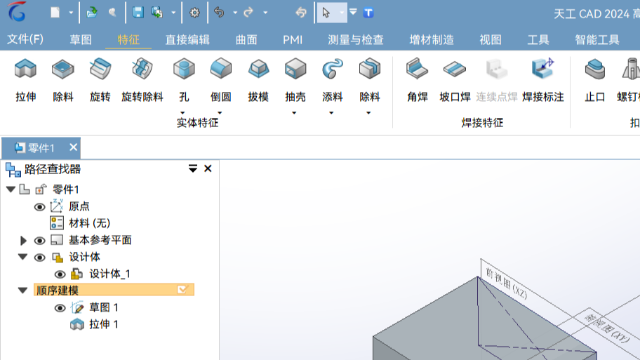Select the 角焊 fillet weld tool

(417, 79)
